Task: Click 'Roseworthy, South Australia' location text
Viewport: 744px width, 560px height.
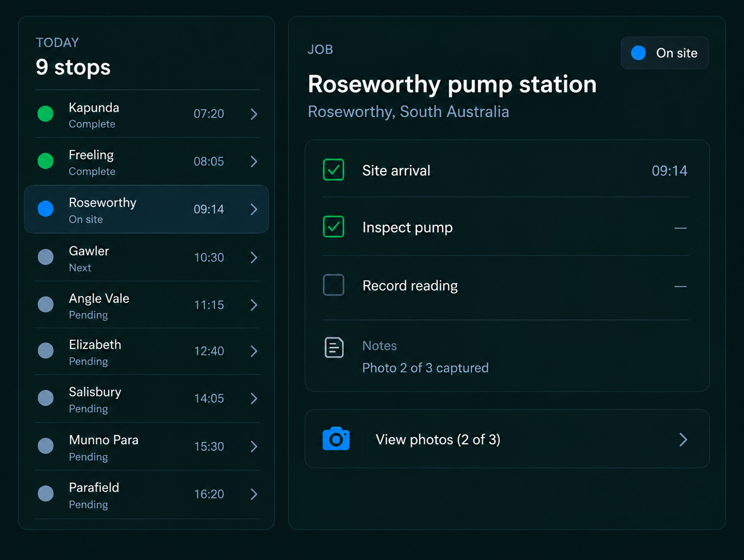Action: click(408, 112)
